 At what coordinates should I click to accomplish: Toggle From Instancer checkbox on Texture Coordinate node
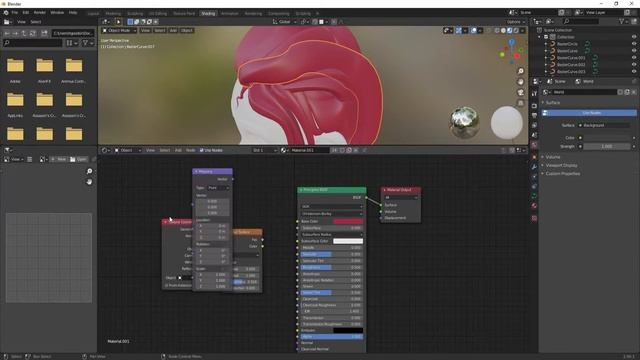167,285
